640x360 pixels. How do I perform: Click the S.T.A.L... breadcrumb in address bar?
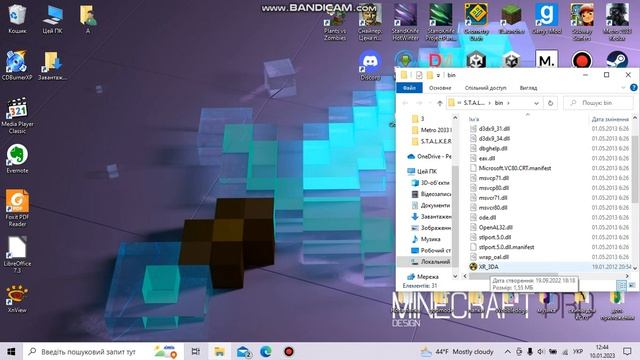coord(474,103)
